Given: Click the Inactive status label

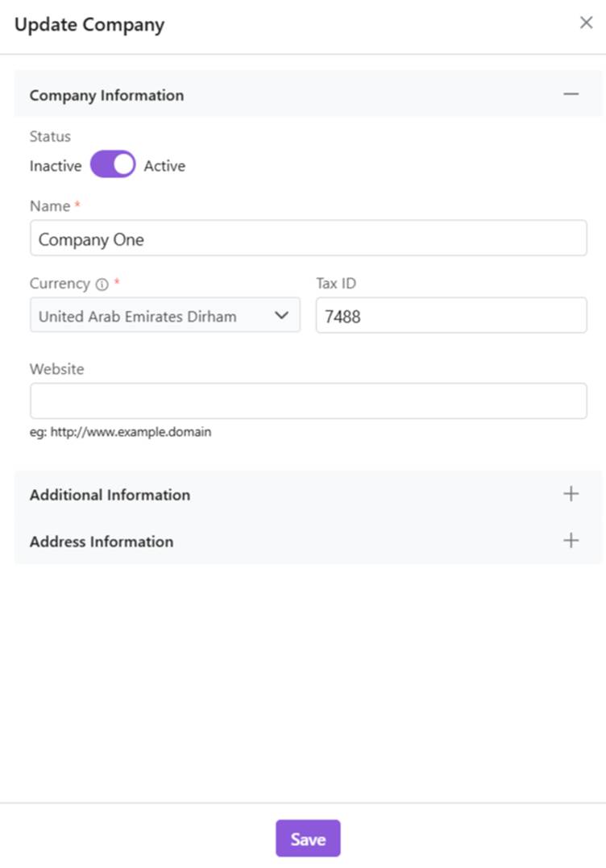Looking at the screenshot, I should (56, 166).
